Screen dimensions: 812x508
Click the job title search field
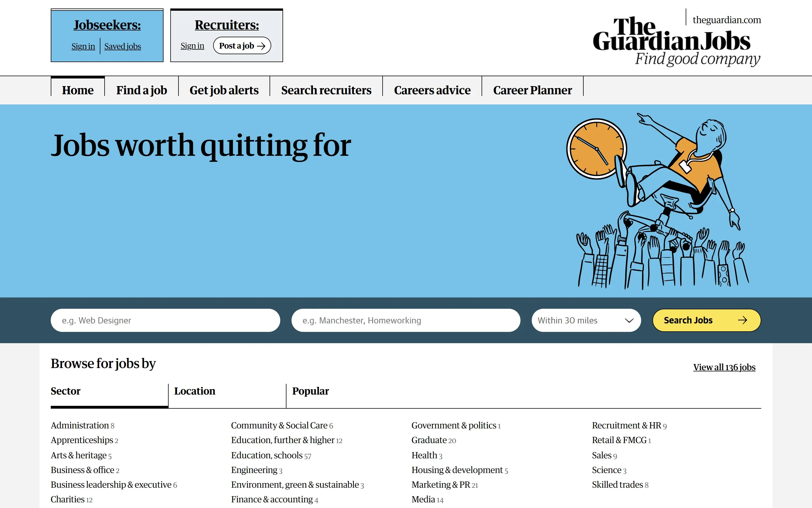pyautogui.click(x=166, y=320)
